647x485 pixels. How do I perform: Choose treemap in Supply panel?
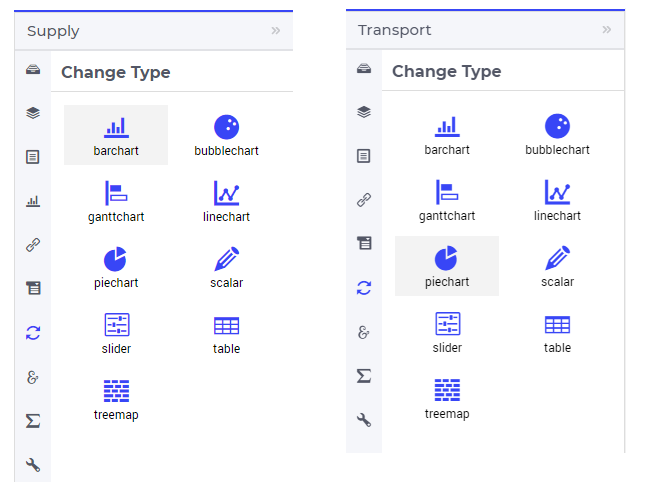pos(116,399)
